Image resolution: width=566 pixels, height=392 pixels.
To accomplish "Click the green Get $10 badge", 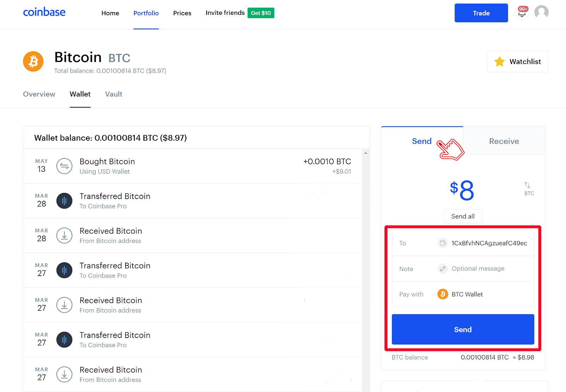I will click(x=261, y=13).
